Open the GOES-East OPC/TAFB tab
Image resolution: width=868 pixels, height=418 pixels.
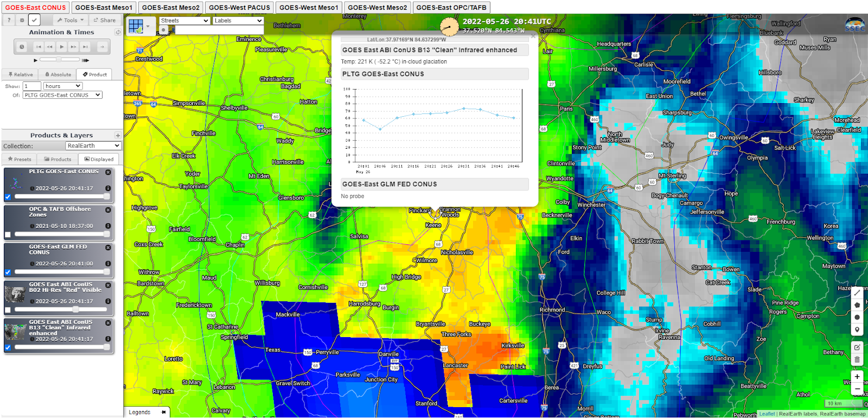(451, 8)
